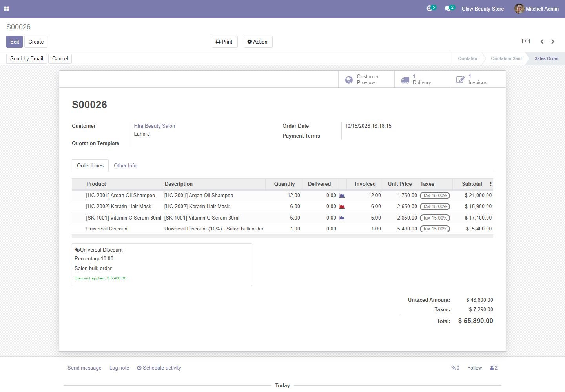Click the attachments paperclip counter

455,368
